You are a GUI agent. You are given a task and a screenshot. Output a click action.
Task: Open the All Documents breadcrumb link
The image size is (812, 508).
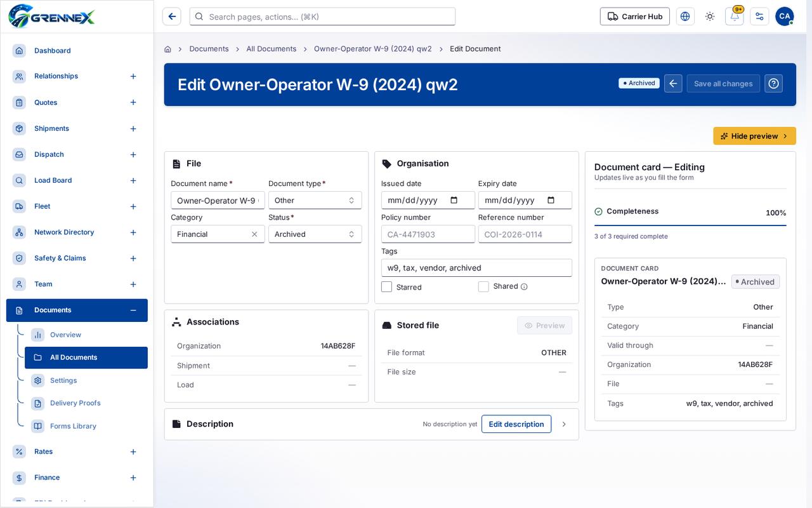coord(271,49)
